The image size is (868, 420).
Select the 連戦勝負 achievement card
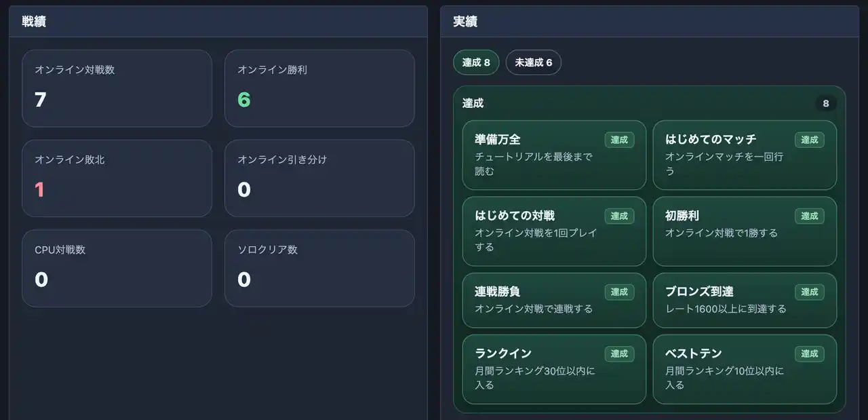coord(554,301)
